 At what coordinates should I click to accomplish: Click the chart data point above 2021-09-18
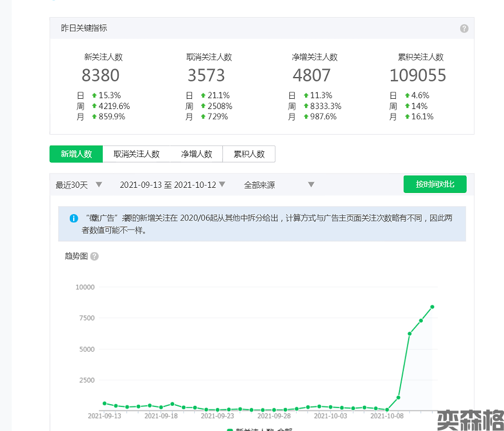tap(161, 408)
